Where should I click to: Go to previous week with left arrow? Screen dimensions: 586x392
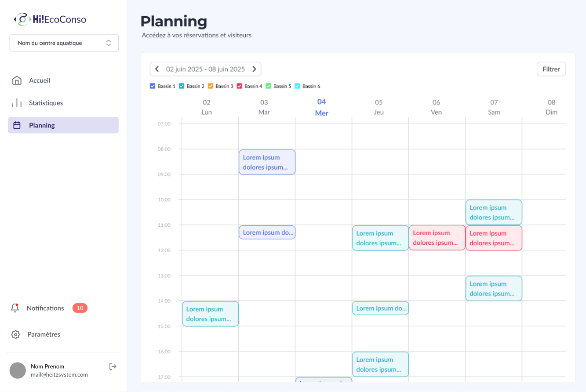pyautogui.click(x=157, y=69)
